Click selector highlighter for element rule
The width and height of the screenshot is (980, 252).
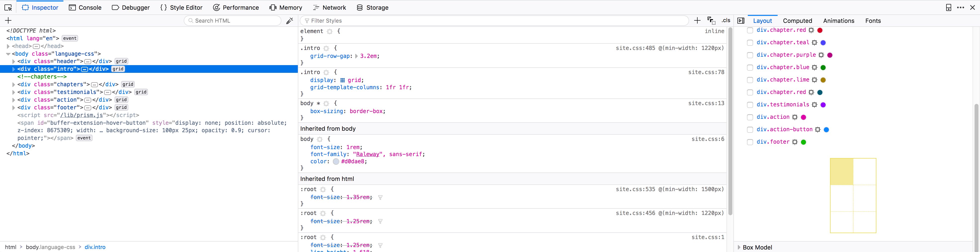(x=329, y=32)
